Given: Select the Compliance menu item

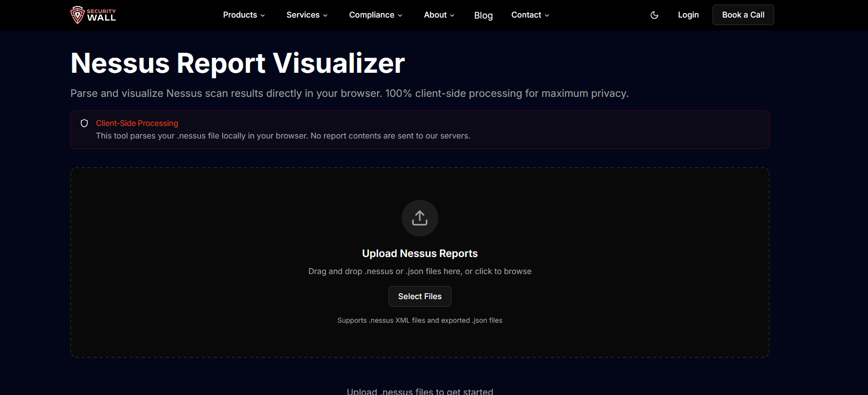Looking at the screenshot, I should [x=372, y=15].
